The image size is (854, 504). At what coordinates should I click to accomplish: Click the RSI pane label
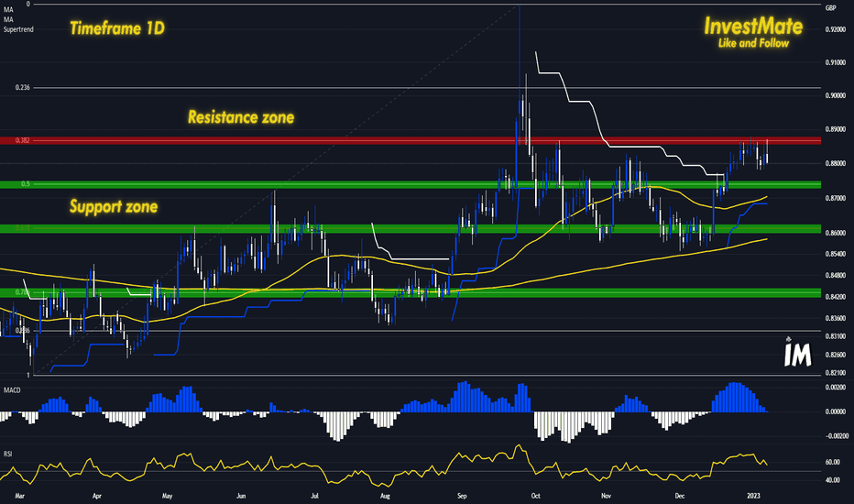pos(7,454)
